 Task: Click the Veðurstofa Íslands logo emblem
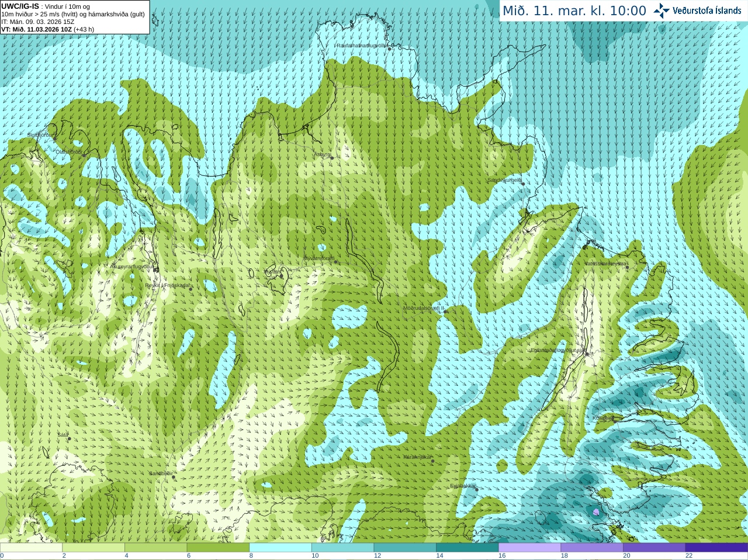click(662, 11)
